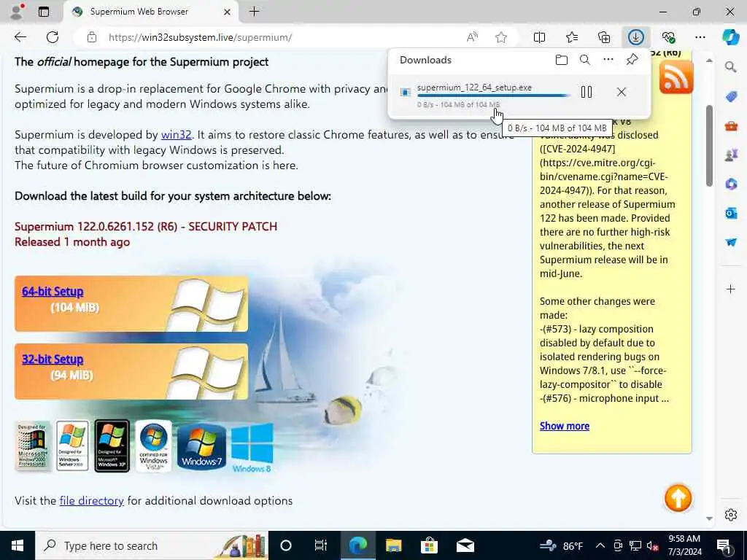This screenshot has width=747, height=560.
Task: Toggle the Downloads toolbar button
Action: click(x=636, y=37)
